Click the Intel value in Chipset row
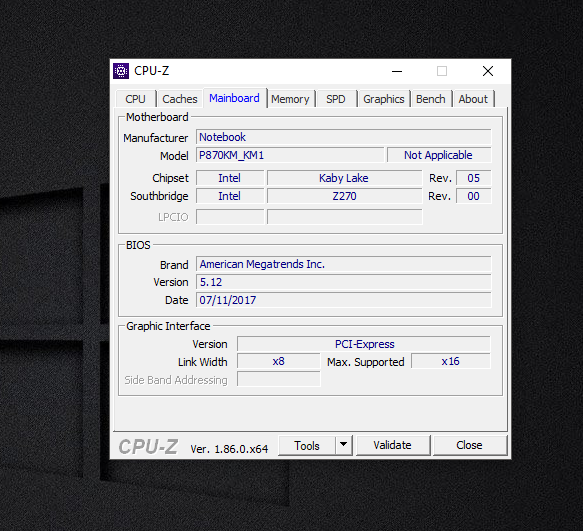 (x=230, y=178)
